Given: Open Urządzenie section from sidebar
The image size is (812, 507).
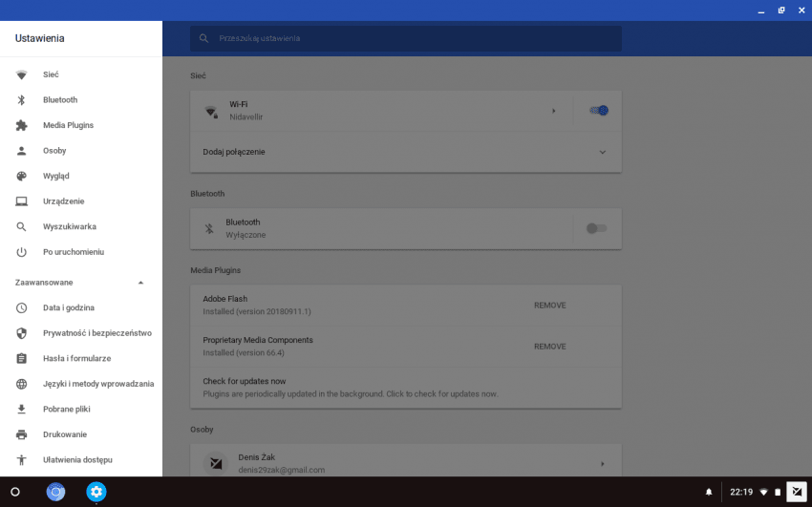Looking at the screenshot, I should coord(64,201).
